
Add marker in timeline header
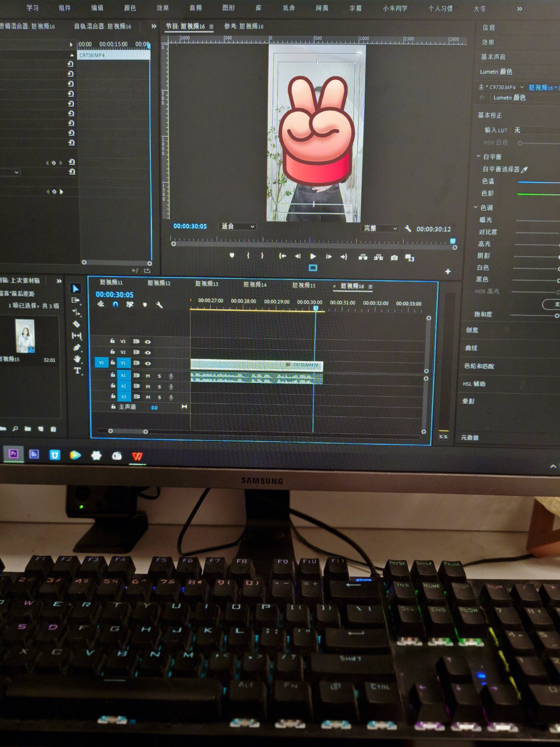(145, 305)
